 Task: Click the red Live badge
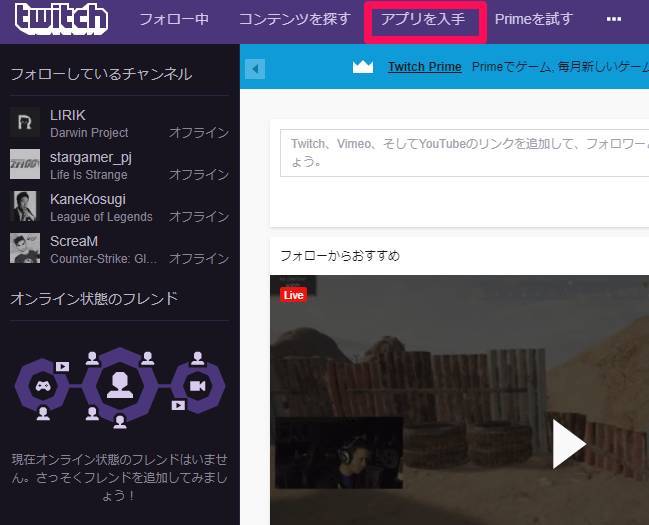(293, 295)
